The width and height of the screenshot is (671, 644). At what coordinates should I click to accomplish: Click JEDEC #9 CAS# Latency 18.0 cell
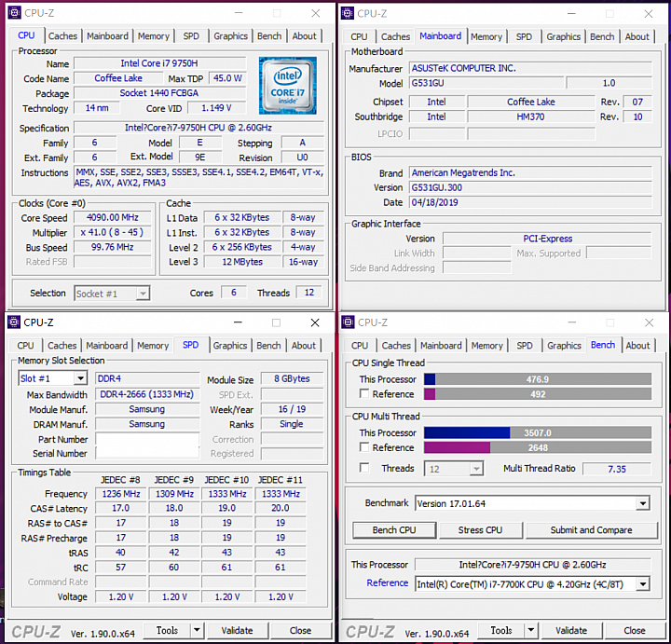point(174,508)
